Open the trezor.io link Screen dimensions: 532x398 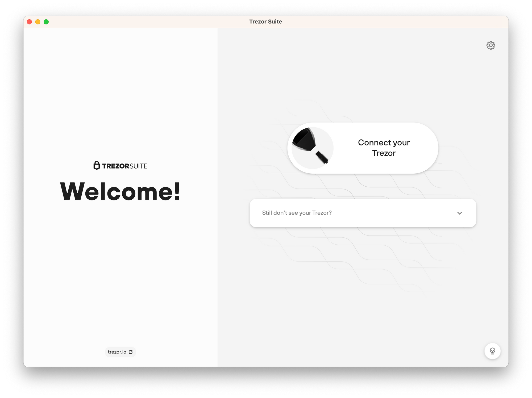pos(117,352)
